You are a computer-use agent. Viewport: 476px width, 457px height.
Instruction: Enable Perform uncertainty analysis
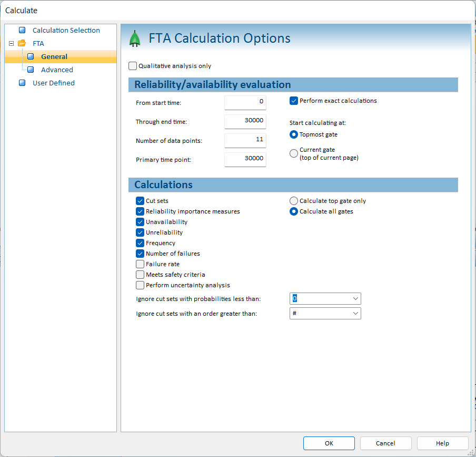pos(140,285)
